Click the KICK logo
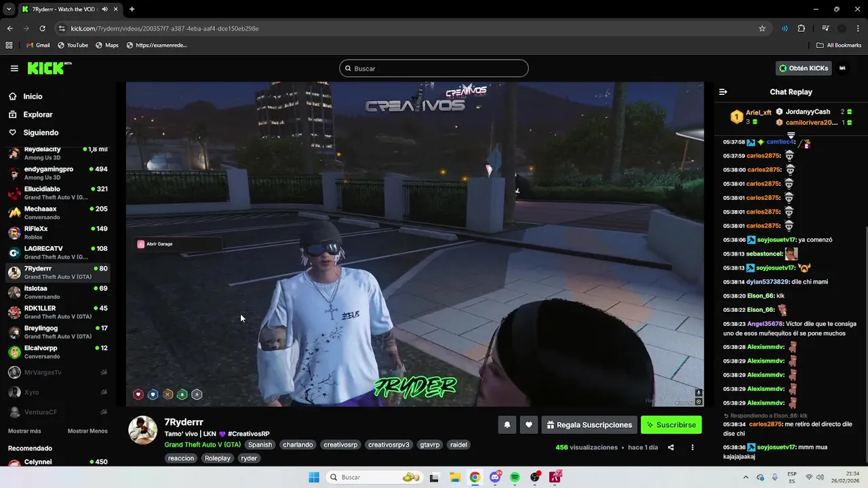868x488 pixels. click(49, 68)
